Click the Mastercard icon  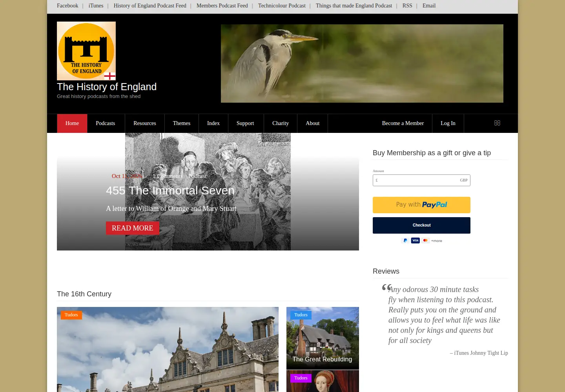click(425, 240)
